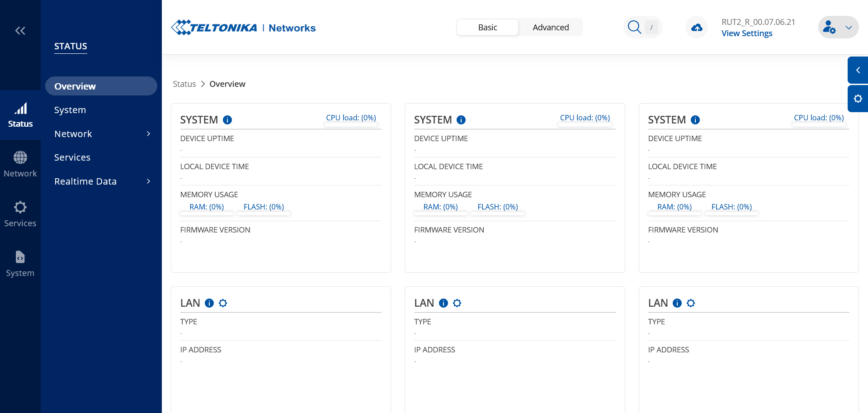868x413 pixels.
Task: Switch interface mode to Basic
Action: pos(487,28)
